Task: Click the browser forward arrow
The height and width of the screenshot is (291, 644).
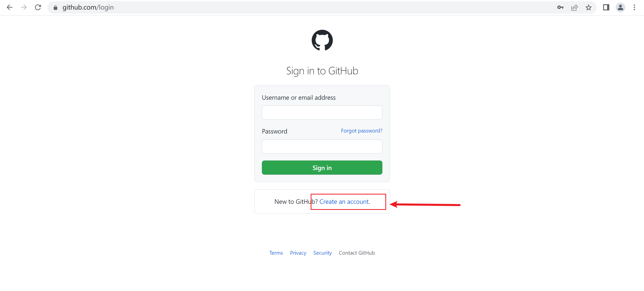Action: 24,8
